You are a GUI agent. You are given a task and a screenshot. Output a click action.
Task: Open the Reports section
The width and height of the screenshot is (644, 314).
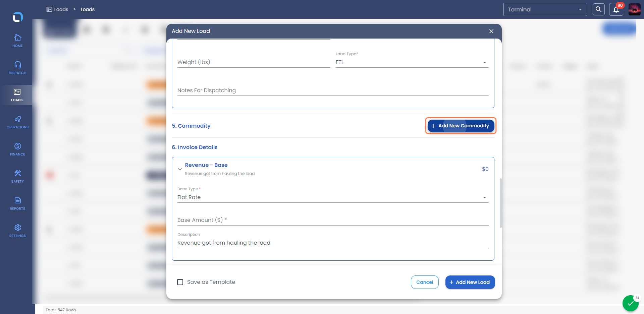point(17,203)
